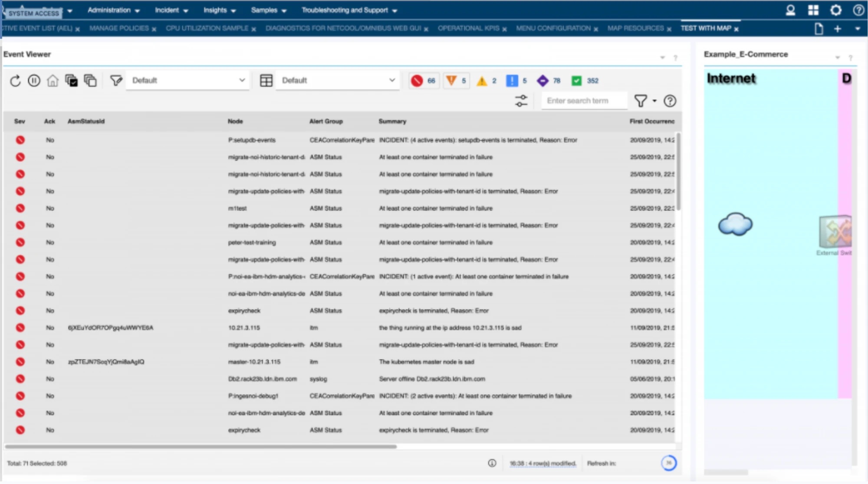The height and width of the screenshot is (484, 868).
Task: Open the settings gear icon in header
Action: point(836,10)
